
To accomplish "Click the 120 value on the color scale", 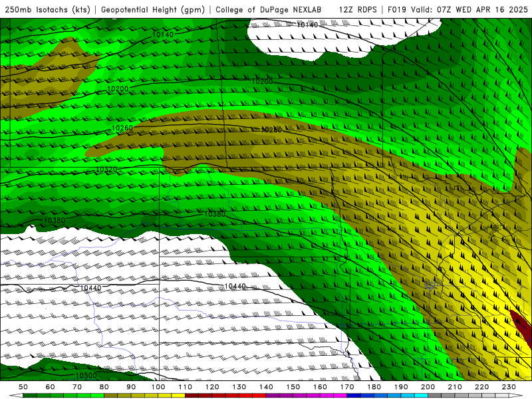I will click(212, 387).
